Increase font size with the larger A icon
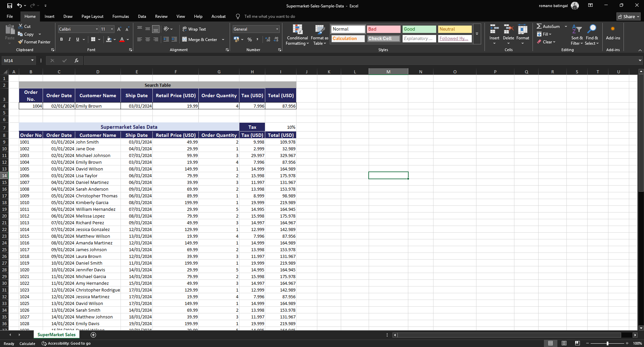 click(119, 29)
